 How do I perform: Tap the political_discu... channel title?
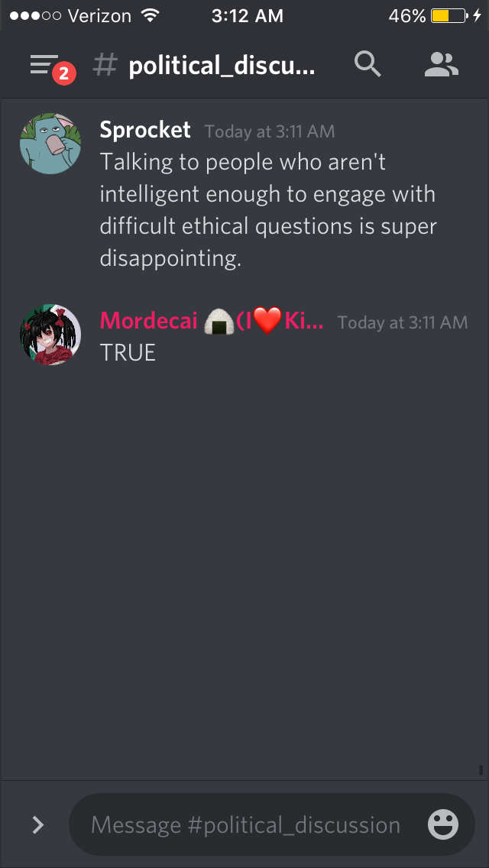click(x=222, y=66)
